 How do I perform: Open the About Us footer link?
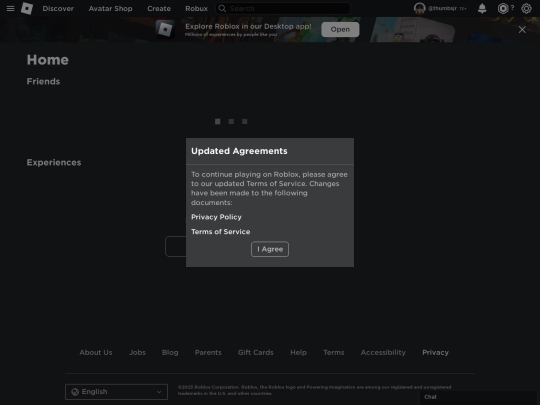pos(96,352)
